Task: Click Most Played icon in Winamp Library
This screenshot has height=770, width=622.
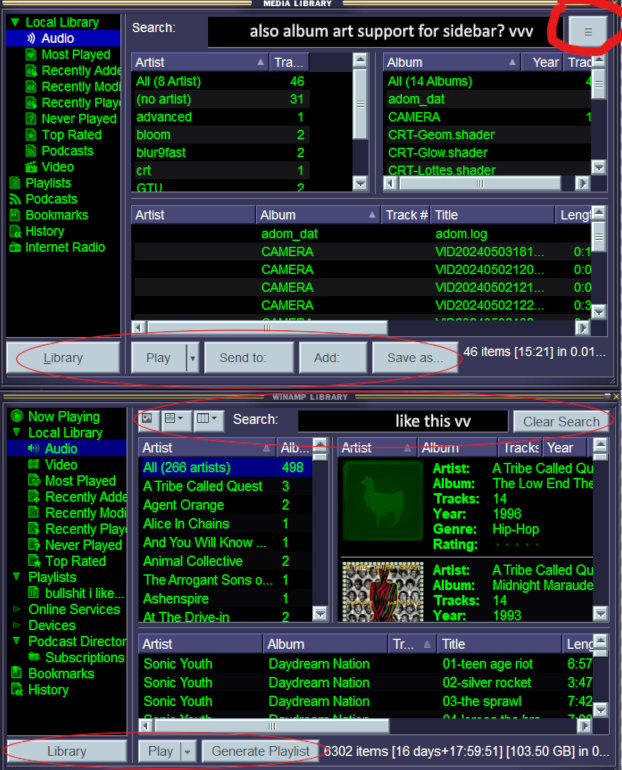Action: (33, 481)
